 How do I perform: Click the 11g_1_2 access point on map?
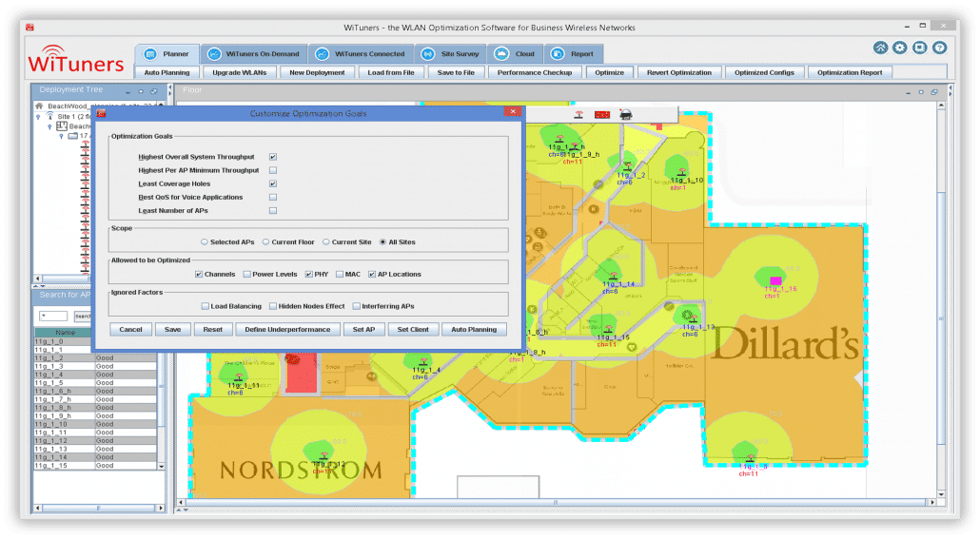[x=627, y=167]
